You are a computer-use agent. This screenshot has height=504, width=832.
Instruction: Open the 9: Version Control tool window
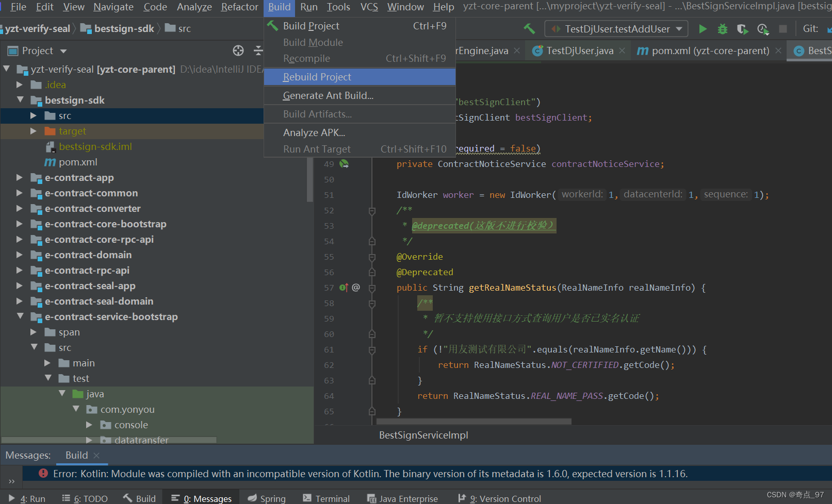click(500, 498)
